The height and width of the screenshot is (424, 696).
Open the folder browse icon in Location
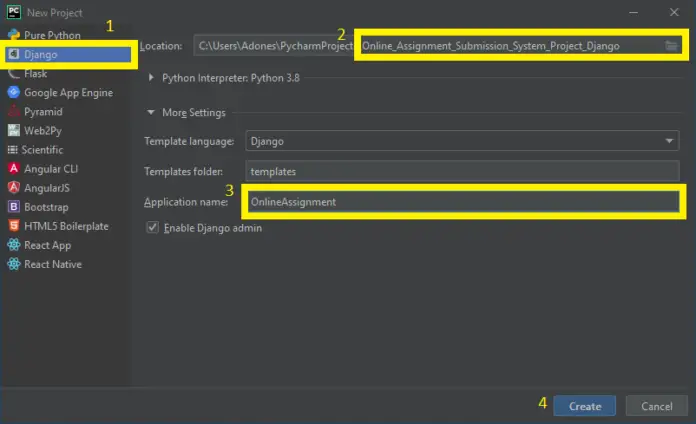pyautogui.click(x=671, y=45)
